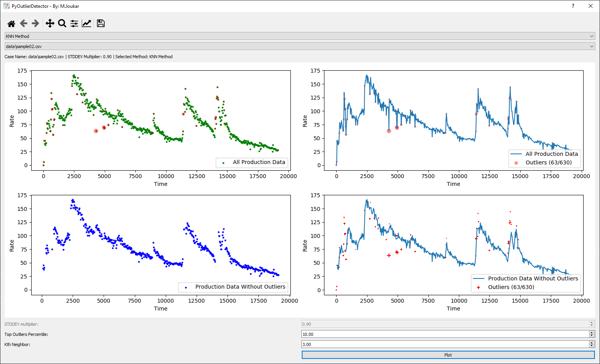The image size is (600, 364).
Task: Decrease Kth Neighbor with down arrow
Action: point(592,346)
